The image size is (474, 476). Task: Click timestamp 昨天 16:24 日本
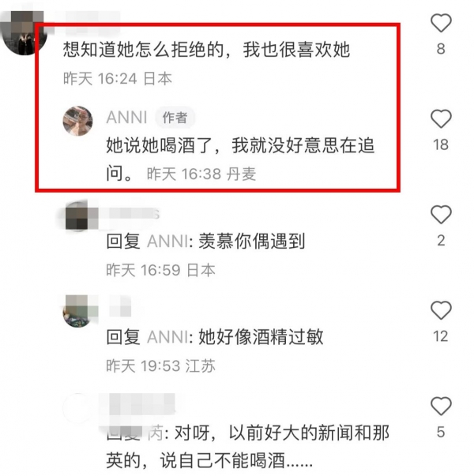tap(118, 79)
